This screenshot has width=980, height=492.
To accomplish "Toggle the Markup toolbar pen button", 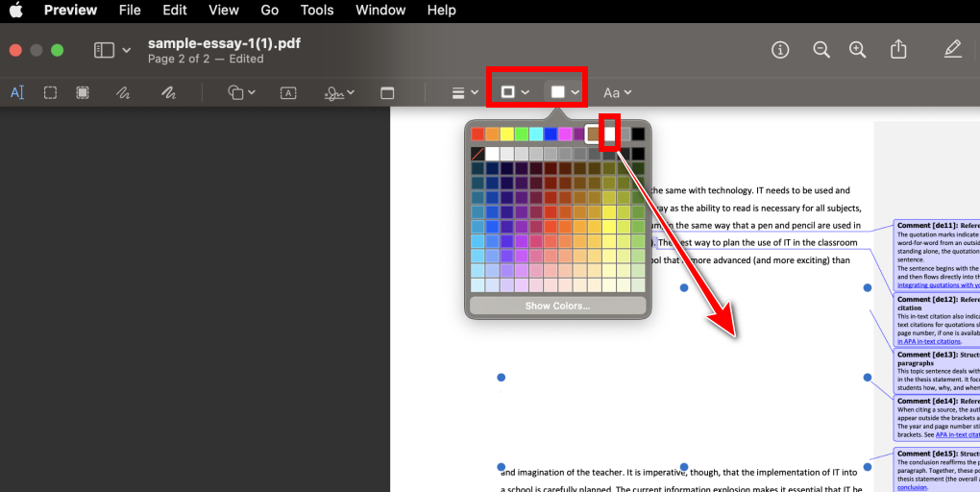I will click(952, 49).
